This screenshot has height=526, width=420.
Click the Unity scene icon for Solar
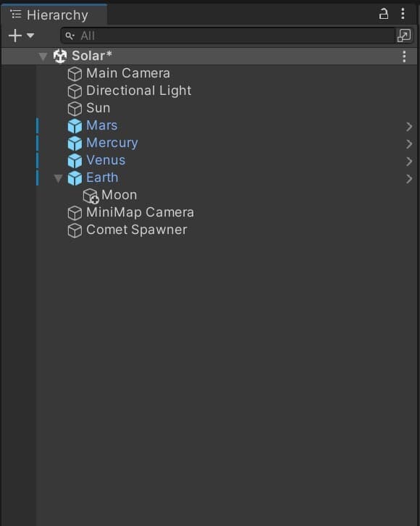click(x=60, y=56)
